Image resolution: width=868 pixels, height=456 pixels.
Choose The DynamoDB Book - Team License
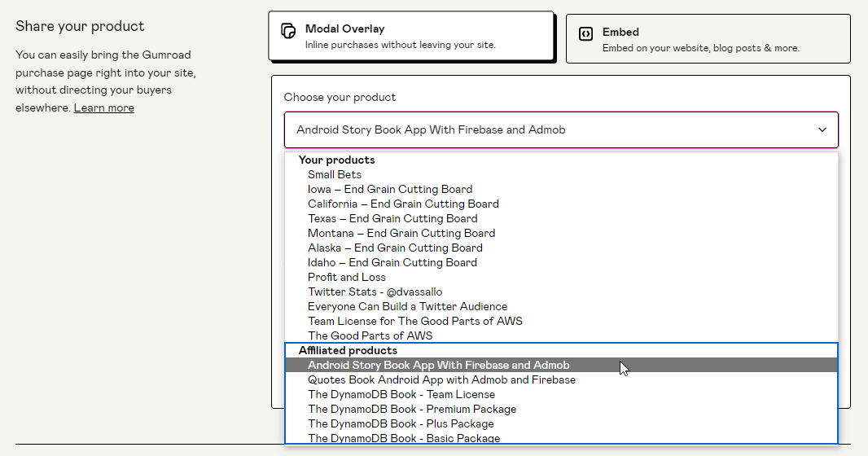[401, 395]
